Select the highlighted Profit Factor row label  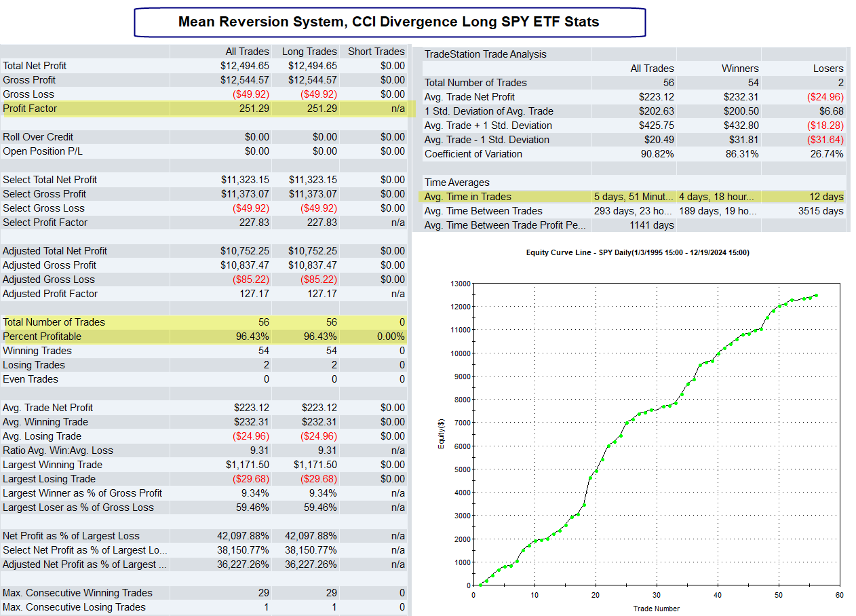30,109
